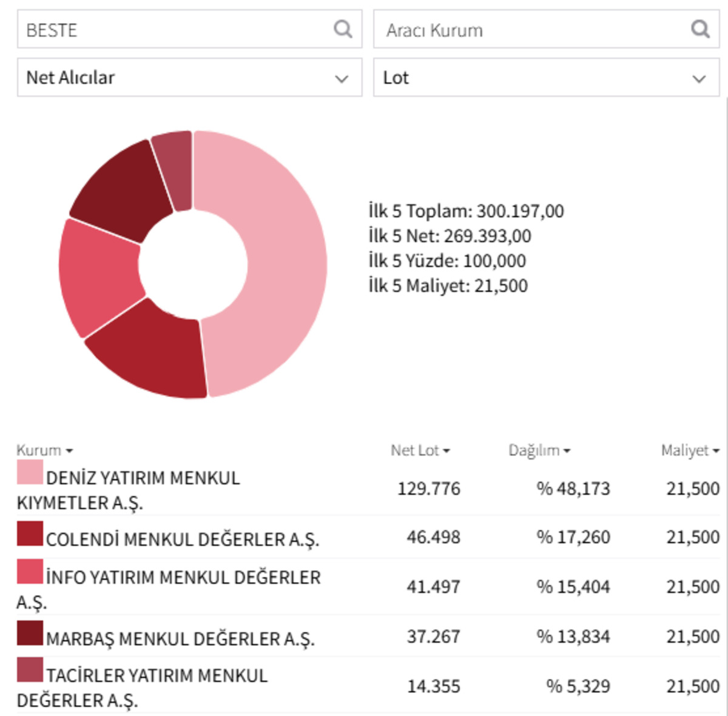Viewport: 728px width, 716px height.
Task: Click the İlk 5 Toplam: 300.197,00 text
Action: click(x=466, y=211)
